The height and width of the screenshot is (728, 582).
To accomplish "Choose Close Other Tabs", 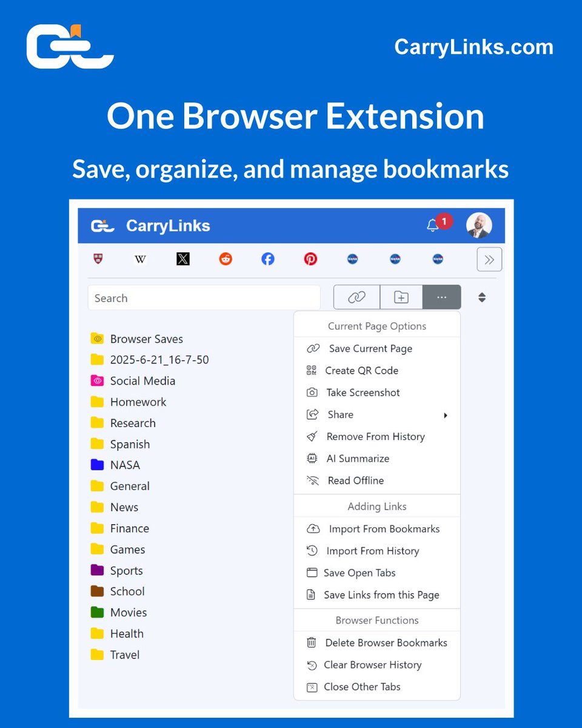I will pos(377,687).
